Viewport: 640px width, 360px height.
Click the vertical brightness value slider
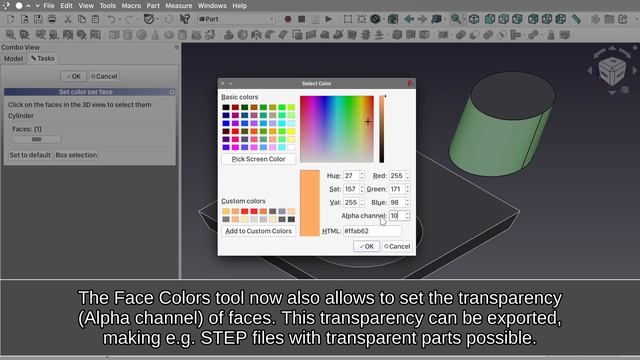tap(382, 129)
